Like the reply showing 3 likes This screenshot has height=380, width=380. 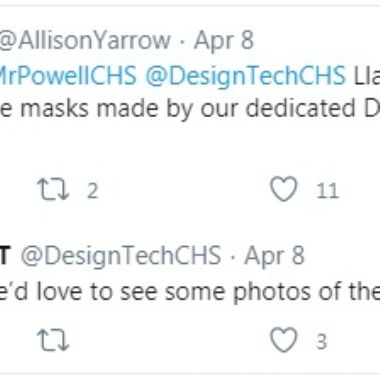click(284, 340)
